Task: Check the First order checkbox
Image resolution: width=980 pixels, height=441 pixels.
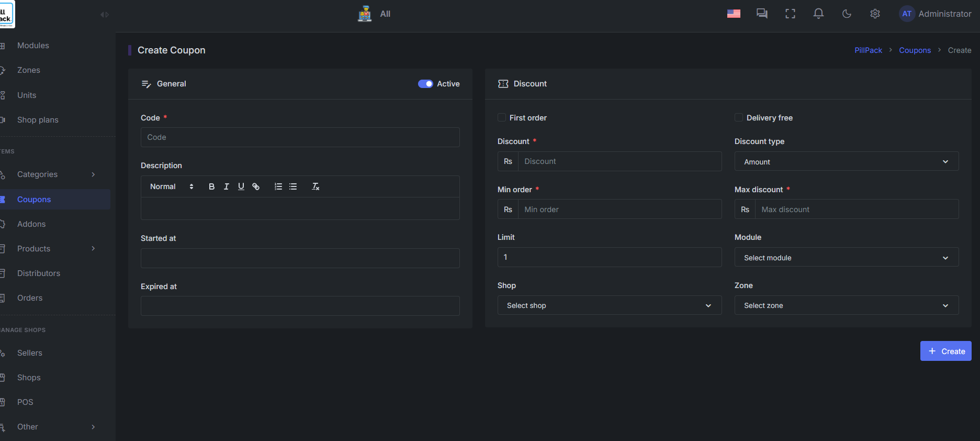Action: (502, 118)
